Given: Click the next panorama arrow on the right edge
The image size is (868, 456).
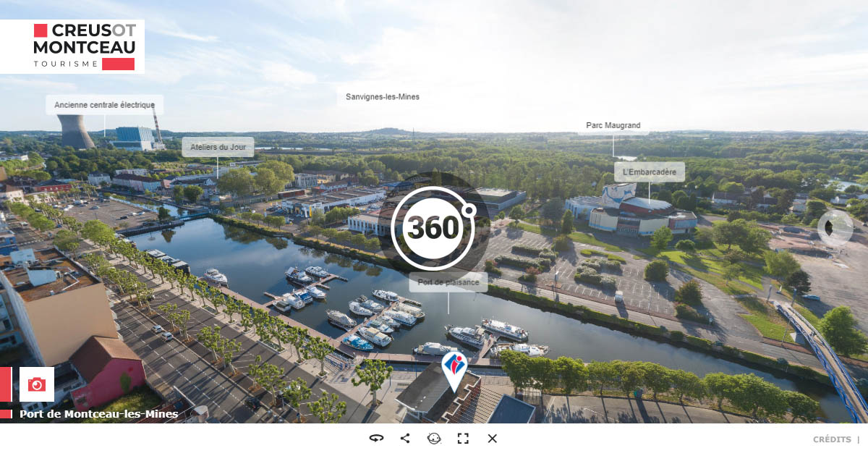Looking at the screenshot, I should (835, 228).
